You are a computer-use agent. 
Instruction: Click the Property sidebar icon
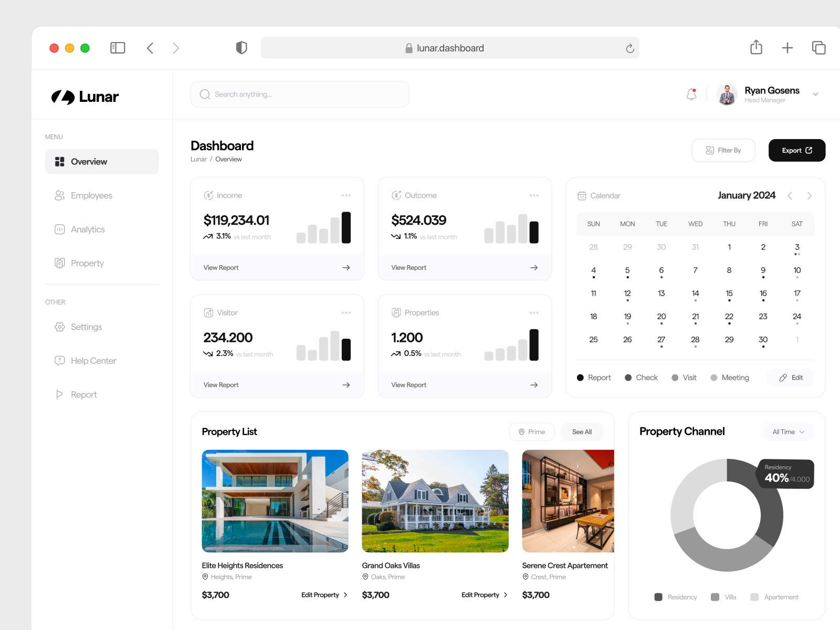coord(60,262)
